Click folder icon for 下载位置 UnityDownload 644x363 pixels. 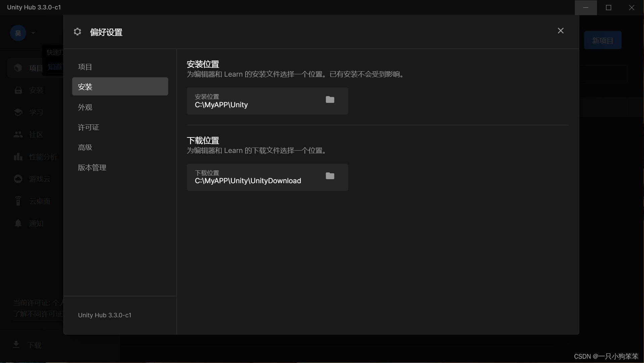(330, 176)
